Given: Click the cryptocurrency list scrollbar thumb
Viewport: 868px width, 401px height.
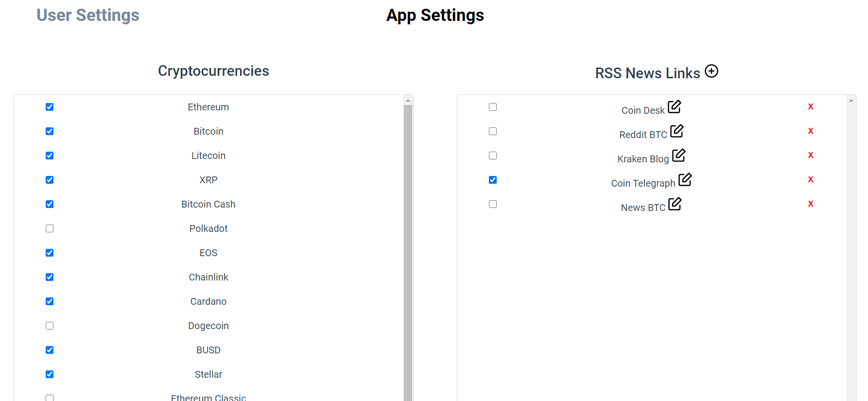Looking at the screenshot, I should point(408,253).
